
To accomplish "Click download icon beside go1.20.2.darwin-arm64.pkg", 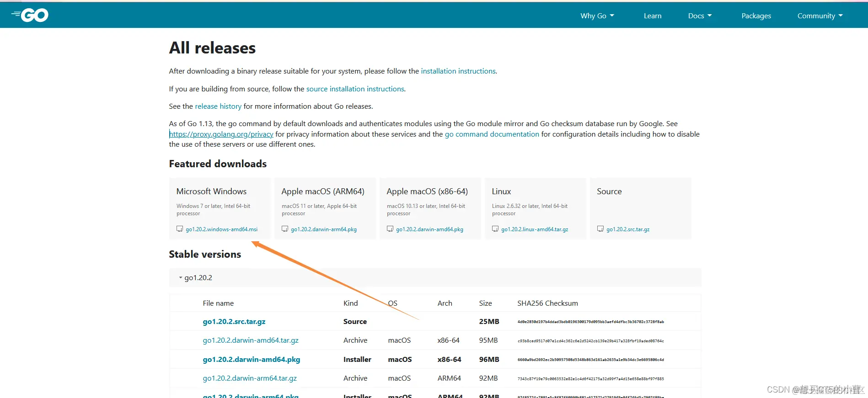I will click(285, 229).
